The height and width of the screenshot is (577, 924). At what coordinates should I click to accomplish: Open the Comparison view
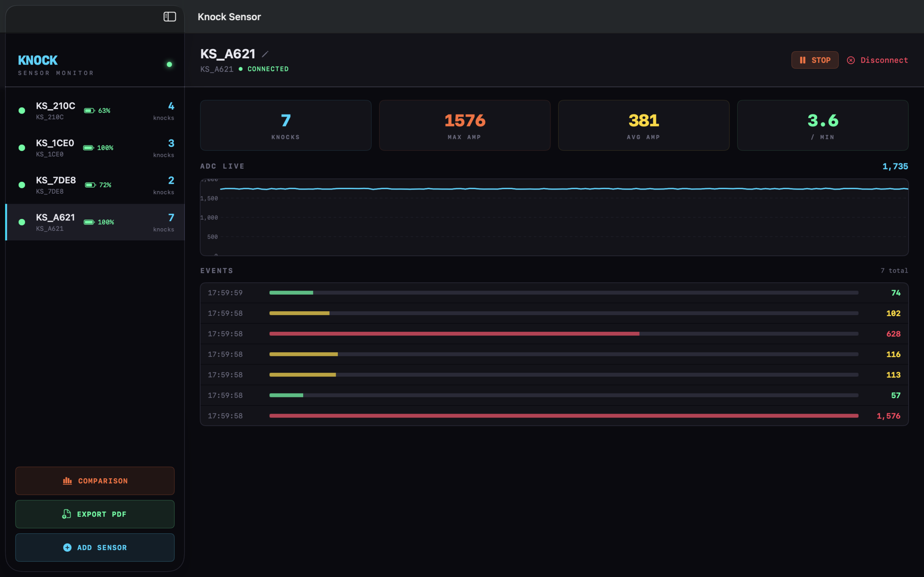95,481
